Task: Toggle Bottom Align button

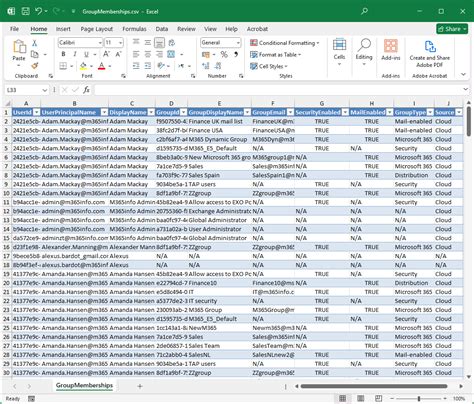Action: tap(159, 42)
